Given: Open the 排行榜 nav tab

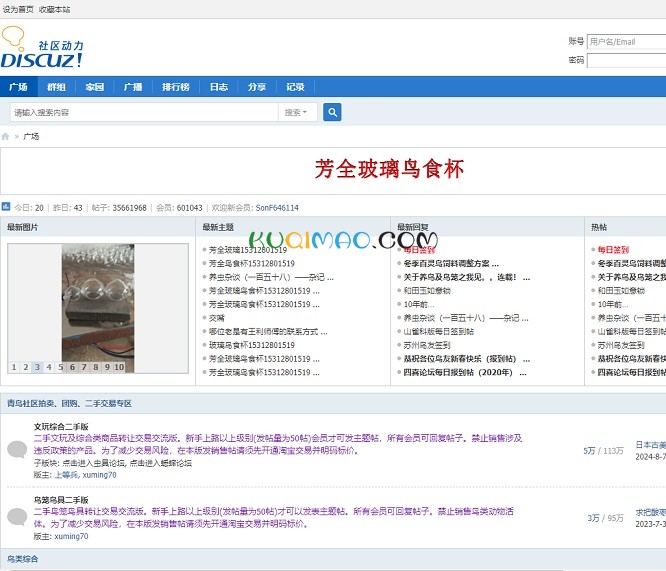Looking at the screenshot, I should pos(175,87).
